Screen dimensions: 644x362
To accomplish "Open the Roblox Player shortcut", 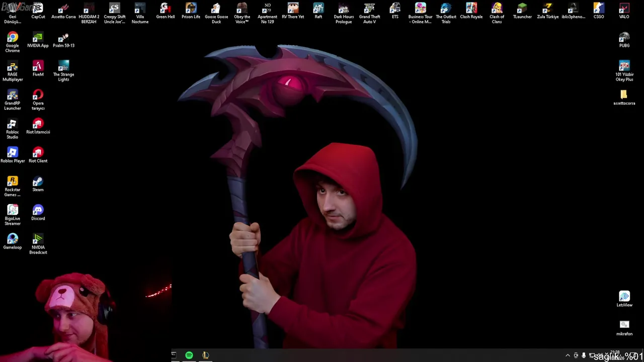I will point(13,155).
